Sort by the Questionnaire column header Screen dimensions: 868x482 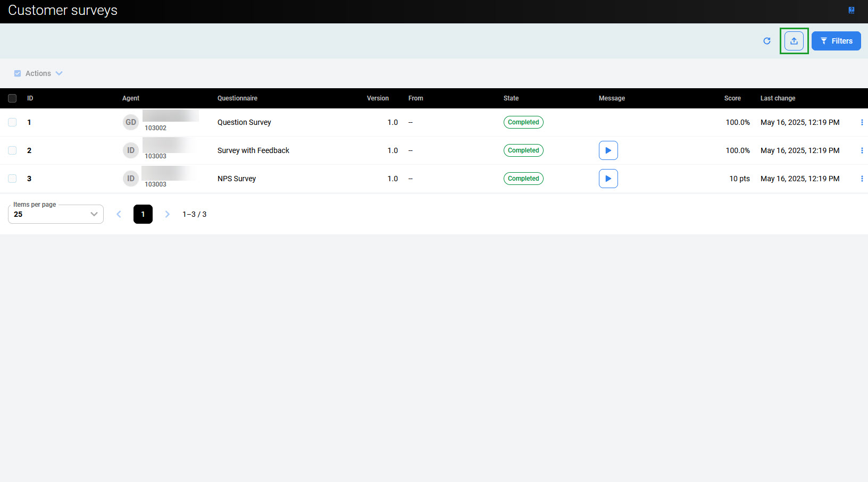[237, 98]
